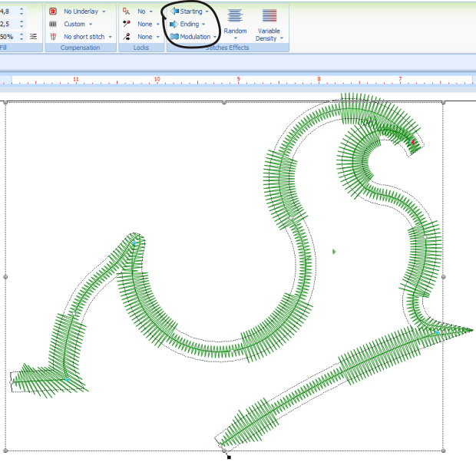This screenshot has height=462, width=476.
Task: Click the Locks group label
Action: tap(141, 48)
